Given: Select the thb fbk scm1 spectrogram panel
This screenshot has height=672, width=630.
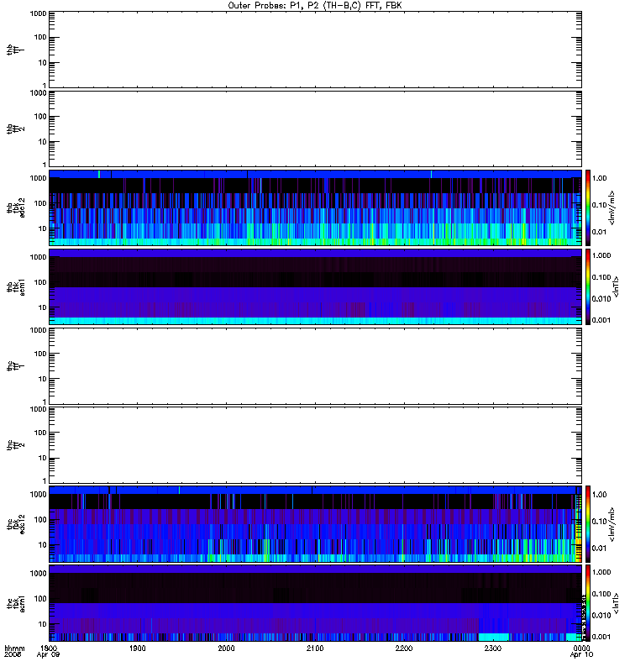Looking at the screenshot, I should pos(316,287).
